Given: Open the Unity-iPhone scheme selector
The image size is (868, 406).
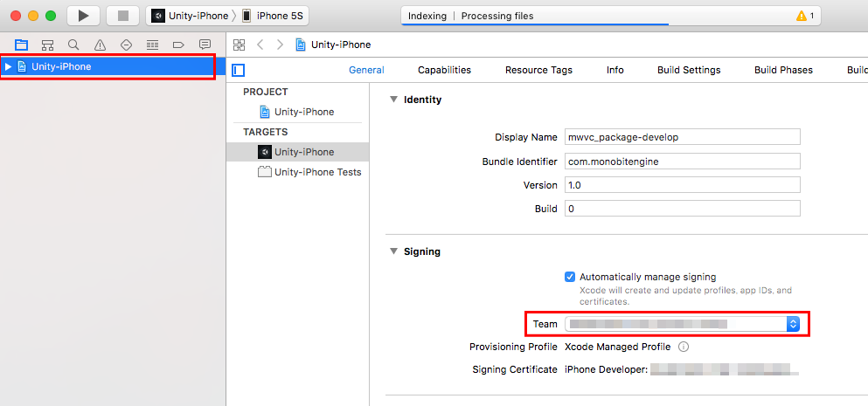Looking at the screenshot, I should (x=190, y=16).
